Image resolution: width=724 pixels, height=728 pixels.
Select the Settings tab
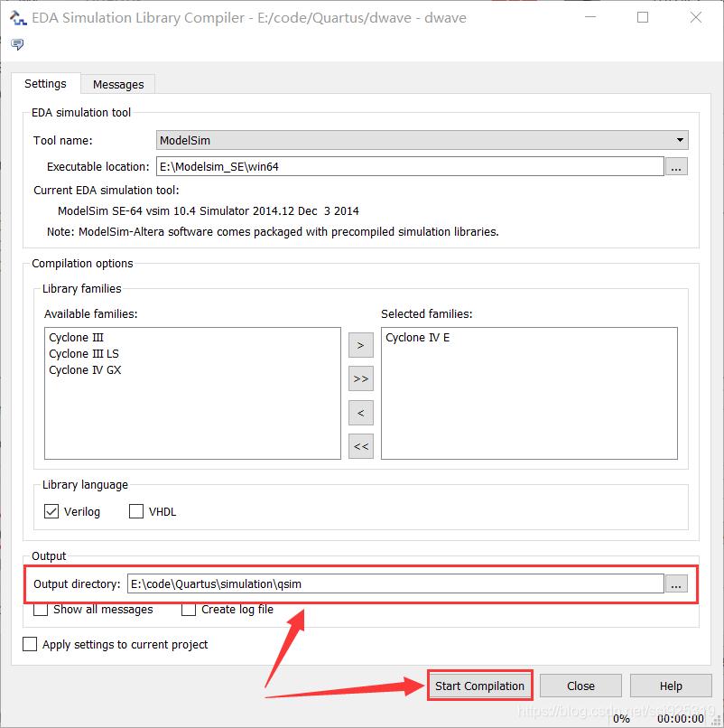45,84
